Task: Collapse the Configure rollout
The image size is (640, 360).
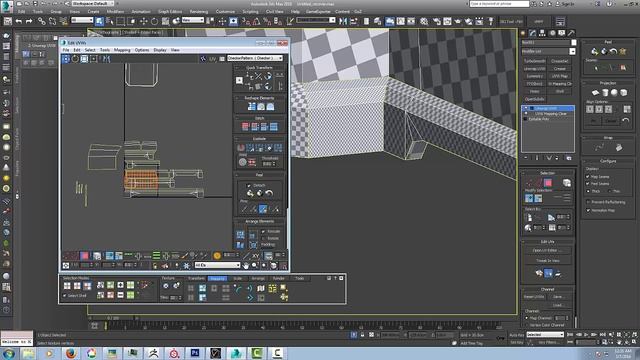Action: pyautogui.click(x=608, y=161)
